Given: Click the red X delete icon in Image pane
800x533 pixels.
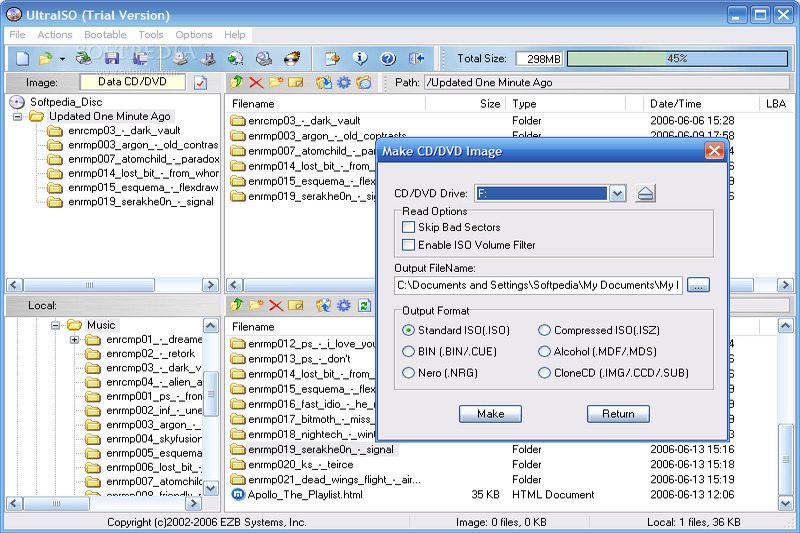Looking at the screenshot, I should [x=256, y=83].
